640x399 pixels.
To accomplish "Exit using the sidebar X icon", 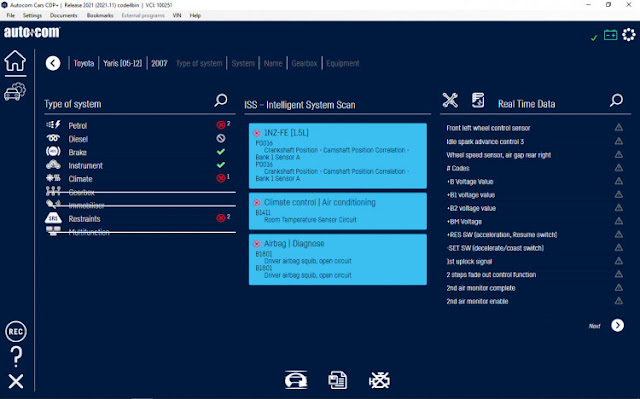I will 16,381.
